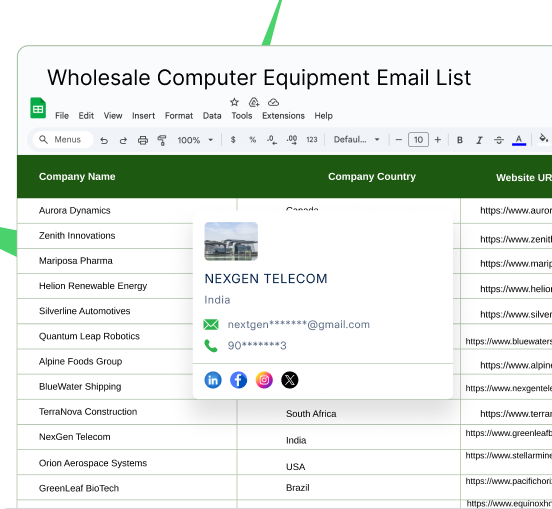Image resolution: width=552 pixels, height=509 pixels.
Task: Increase decimal places
Action: click(x=292, y=140)
